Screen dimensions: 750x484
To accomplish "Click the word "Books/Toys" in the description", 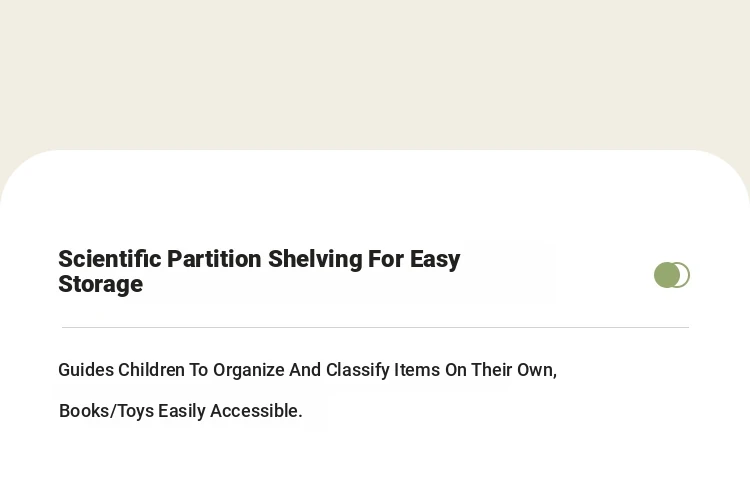I will [106, 411].
